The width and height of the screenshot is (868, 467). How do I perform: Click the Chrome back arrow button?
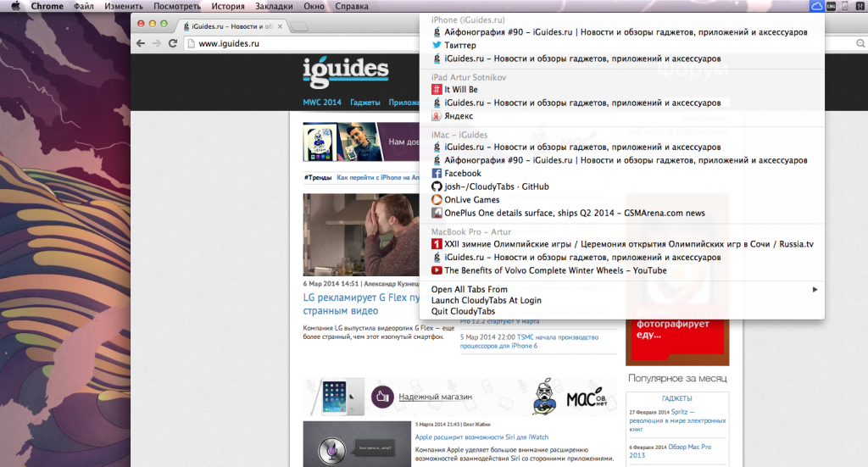tap(141, 43)
